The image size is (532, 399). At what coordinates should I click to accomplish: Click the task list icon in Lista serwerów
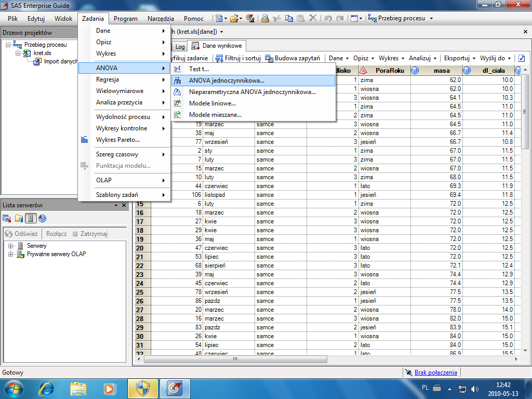pos(7,219)
